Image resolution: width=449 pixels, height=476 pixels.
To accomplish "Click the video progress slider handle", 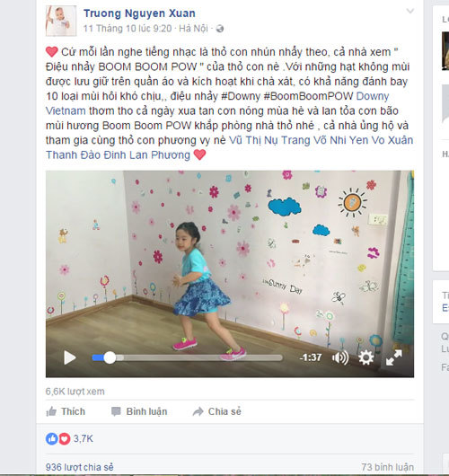I will (110, 357).
